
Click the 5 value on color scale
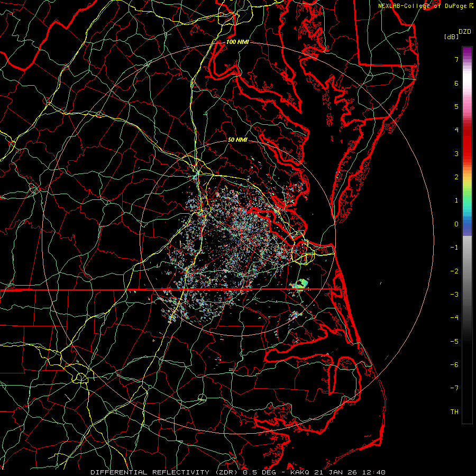coord(456,106)
